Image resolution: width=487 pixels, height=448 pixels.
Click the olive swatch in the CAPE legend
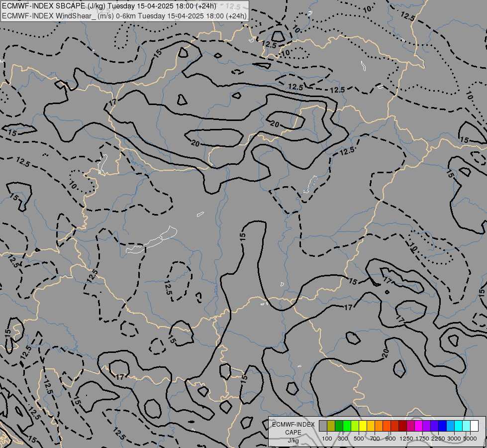[x=331, y=426]
